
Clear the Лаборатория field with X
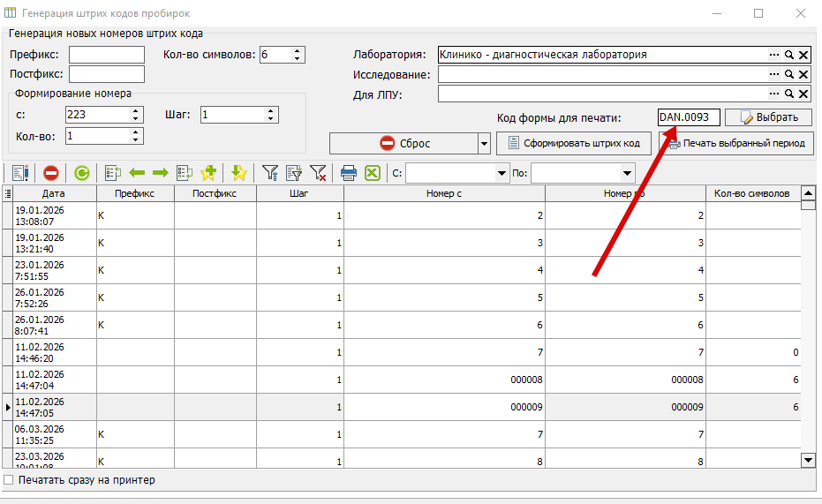(803, 55)
